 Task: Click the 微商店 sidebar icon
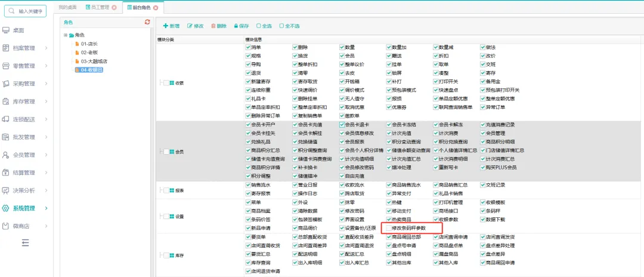click(6, 226)
